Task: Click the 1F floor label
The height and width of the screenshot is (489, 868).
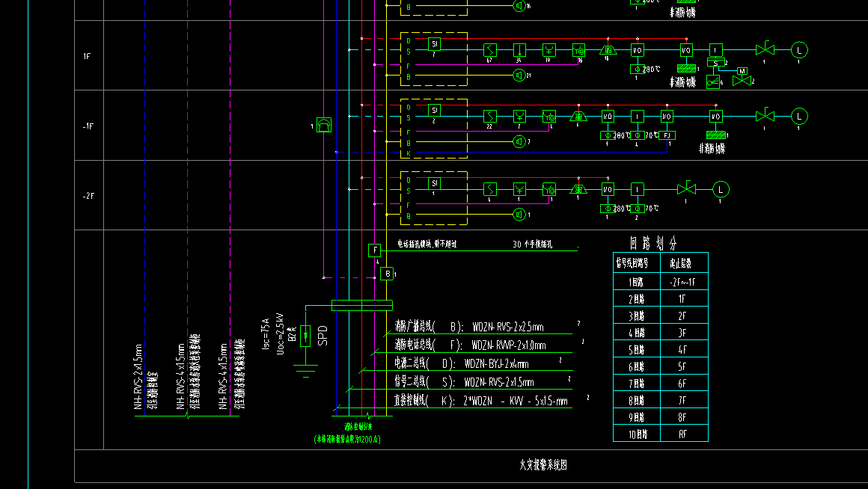Action: tap(87, 56)
